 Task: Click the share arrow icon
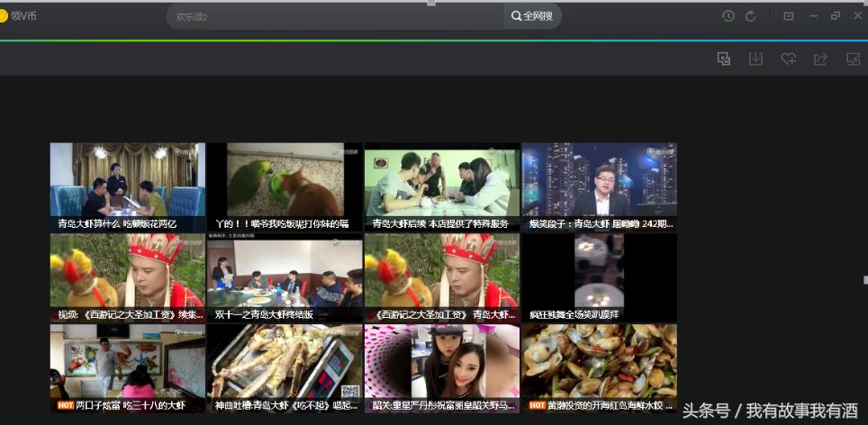(x=820, y=59)
